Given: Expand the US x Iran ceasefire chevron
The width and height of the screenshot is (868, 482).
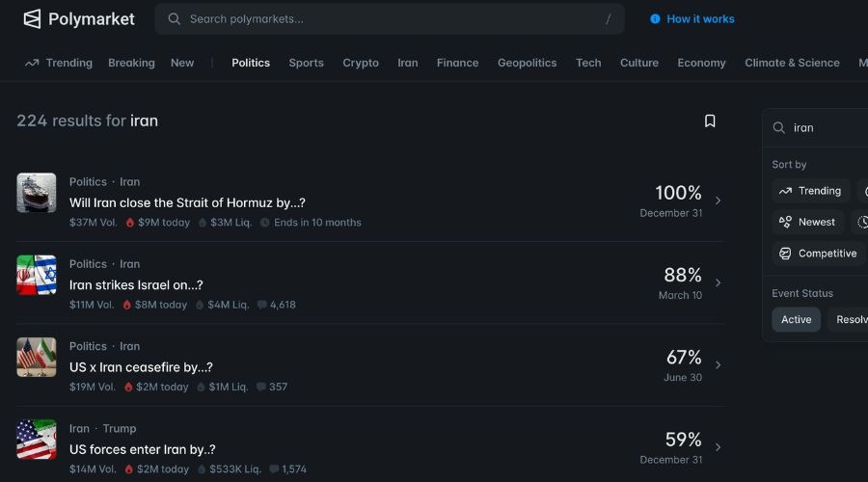Looking at the screenshot, I should 718,365.
